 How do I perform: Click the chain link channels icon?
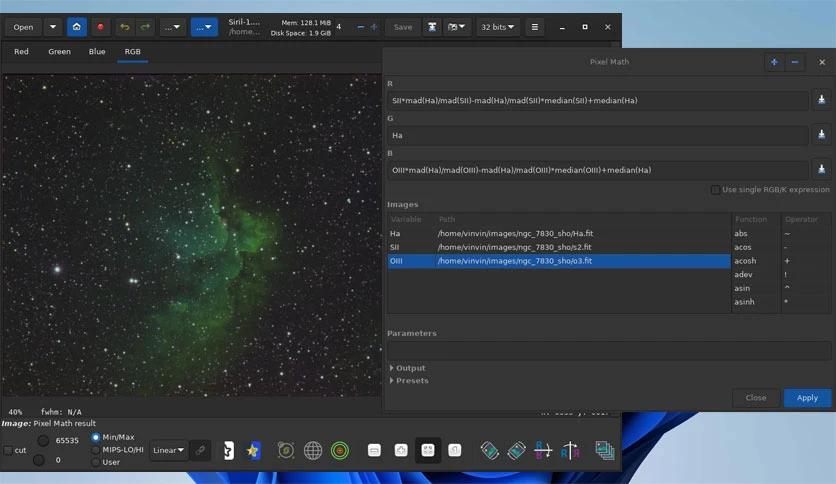click(200, 450)
